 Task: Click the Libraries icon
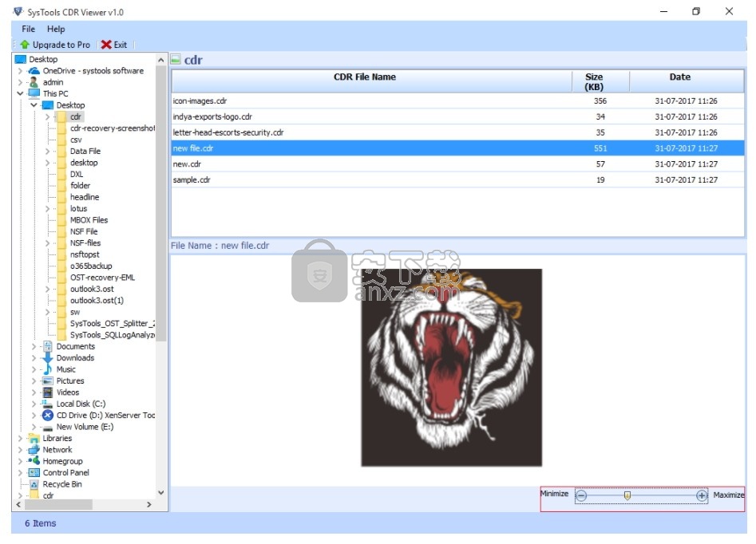click(x=34, y=438)
